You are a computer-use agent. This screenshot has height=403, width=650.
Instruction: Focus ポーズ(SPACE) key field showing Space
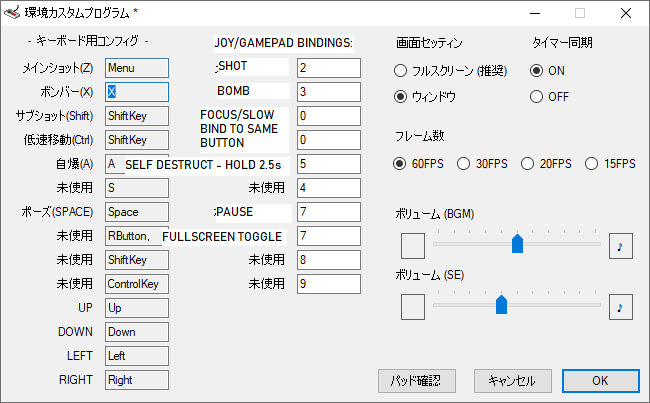[x=137, y=212]
